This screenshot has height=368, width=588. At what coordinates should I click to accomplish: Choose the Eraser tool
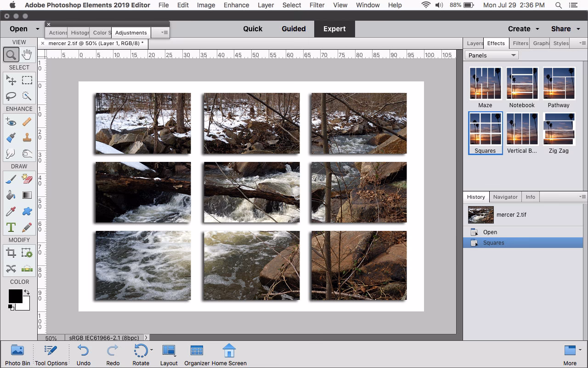point(27,179)
